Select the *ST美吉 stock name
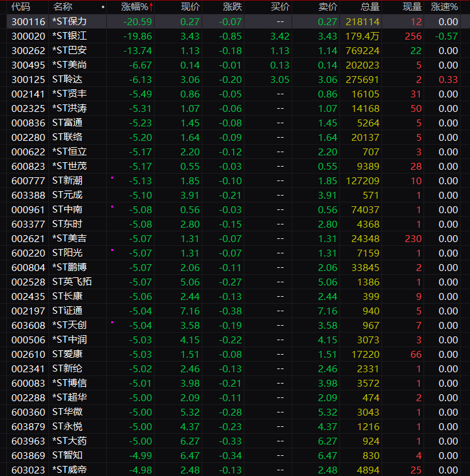 click(x=69, y=238)
